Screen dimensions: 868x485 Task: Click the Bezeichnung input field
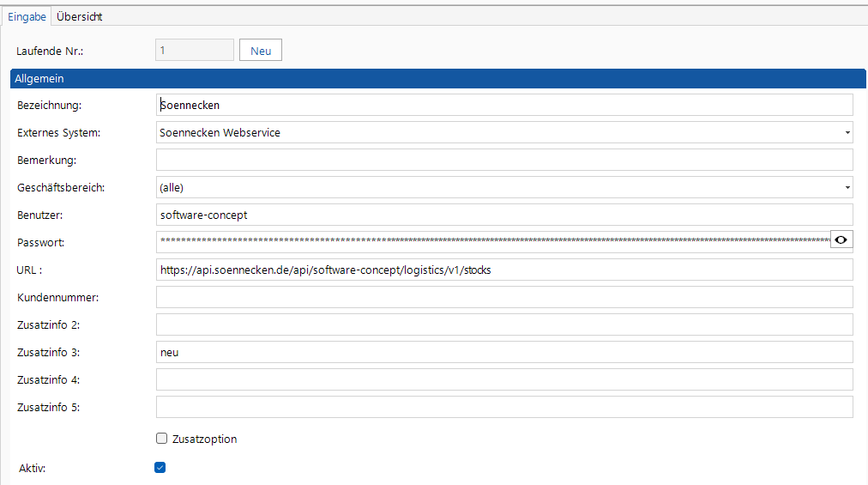pos(504,105)
